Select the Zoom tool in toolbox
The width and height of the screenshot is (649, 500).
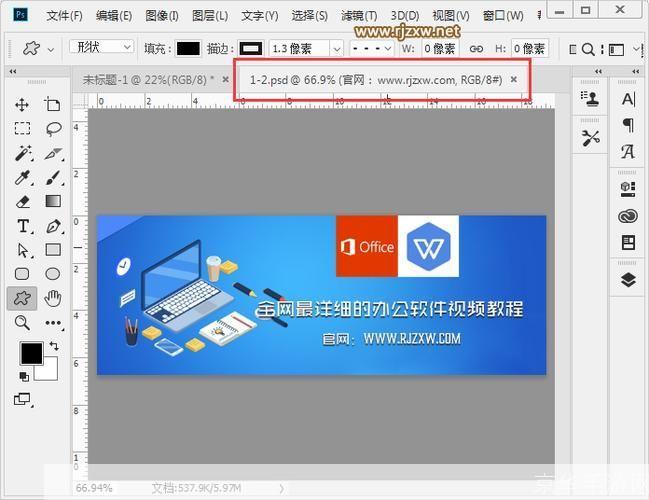[x=22, y=322]
